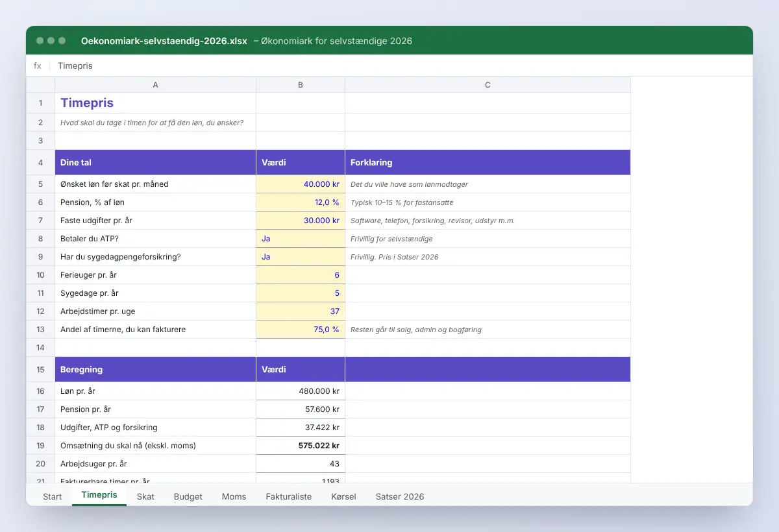Open the Budget sheet tab
Viewport: 779px width, 532px height.
[x=188, y=496]
